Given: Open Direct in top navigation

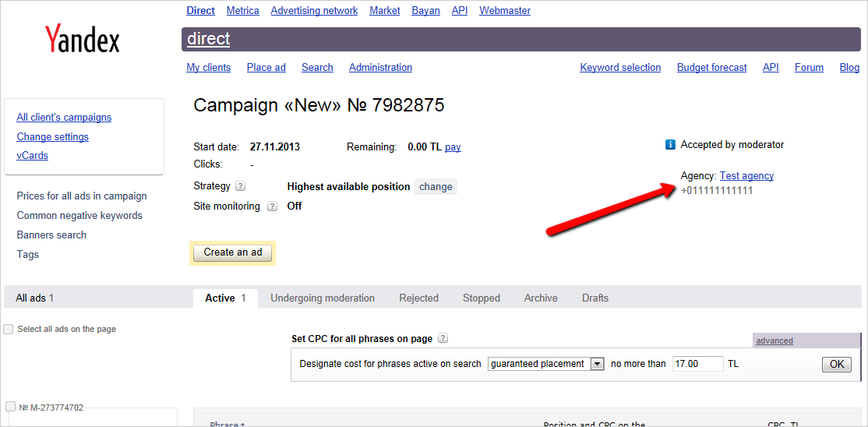Looking at the screenshot, I should tap(201, 11).
